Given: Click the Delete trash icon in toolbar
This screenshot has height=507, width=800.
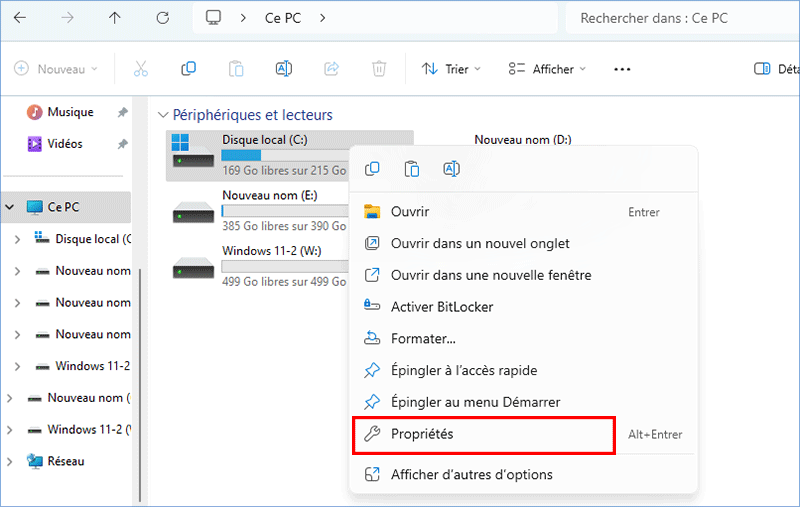Looking at the screenshot, I should tap(379, 69).
